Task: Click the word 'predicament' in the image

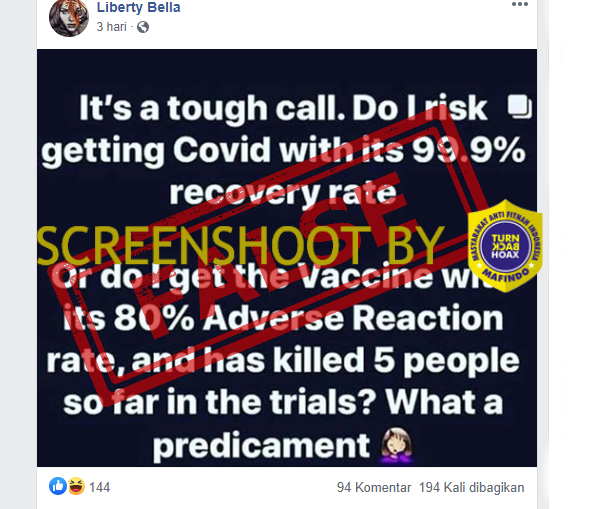Action: pyautogui.click(x=262, y=446)
